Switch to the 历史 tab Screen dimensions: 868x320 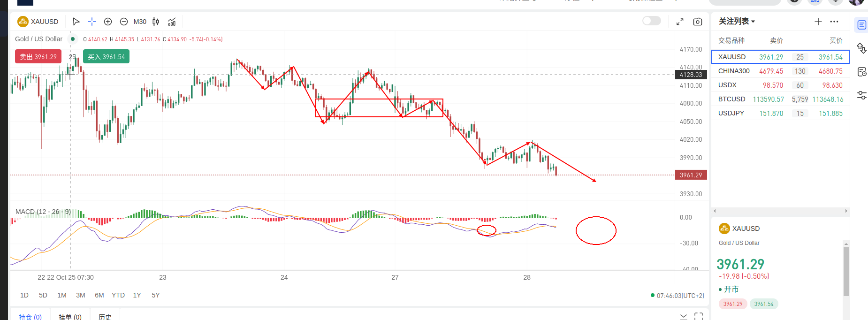[x=105, y=317]
